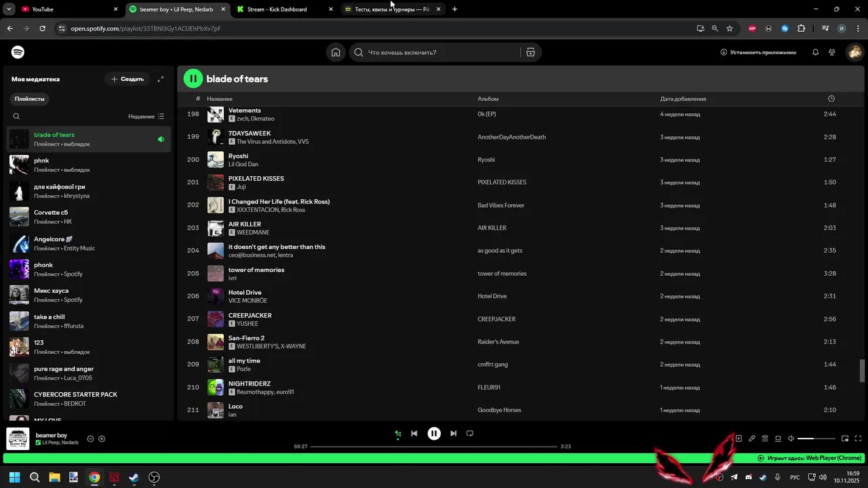The height and width of the screenshot is (488, 868).
Task: Open the mini player icon
Action: pyautogui.click(x=845, y=439)
